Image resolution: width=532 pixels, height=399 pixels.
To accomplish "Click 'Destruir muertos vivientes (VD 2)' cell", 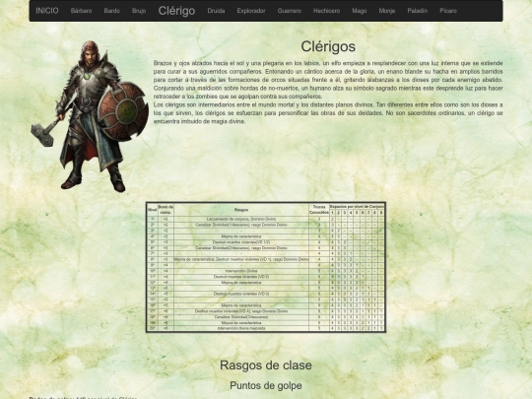I will click(241, 277).
